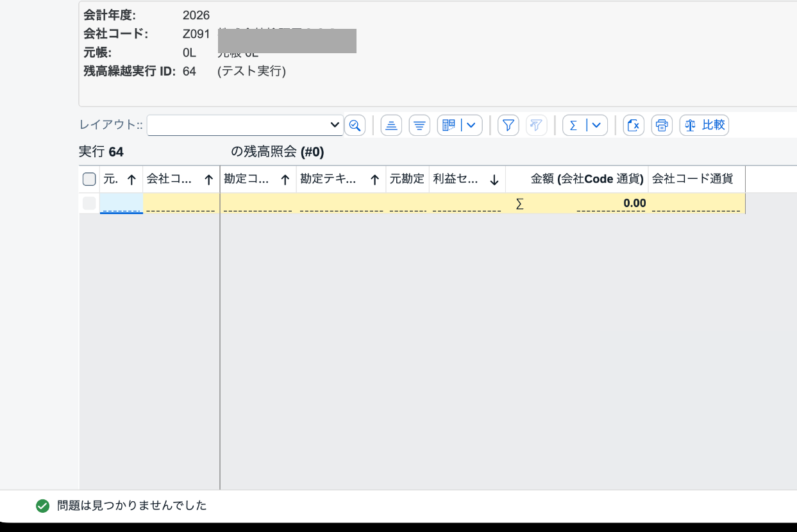Click the (テスト実行) text
Viewport: 797px width, 532px height.
pyautogui.click(x=252, y=71)
